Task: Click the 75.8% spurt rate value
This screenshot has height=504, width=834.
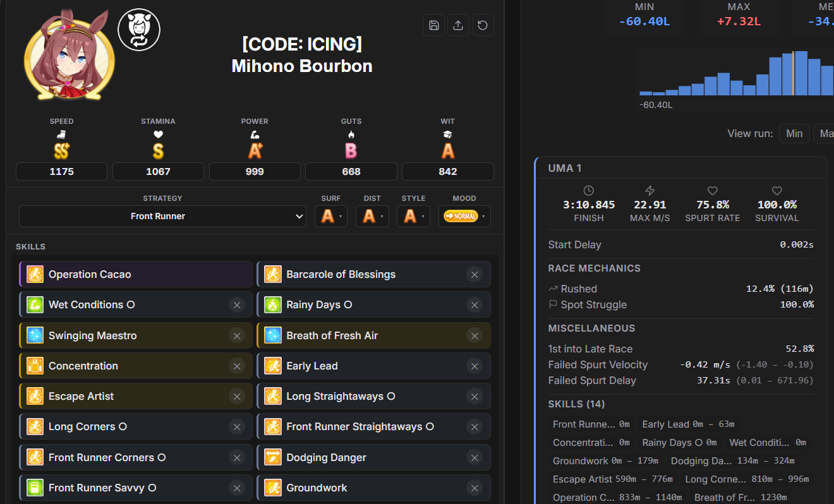Action: 713,205
